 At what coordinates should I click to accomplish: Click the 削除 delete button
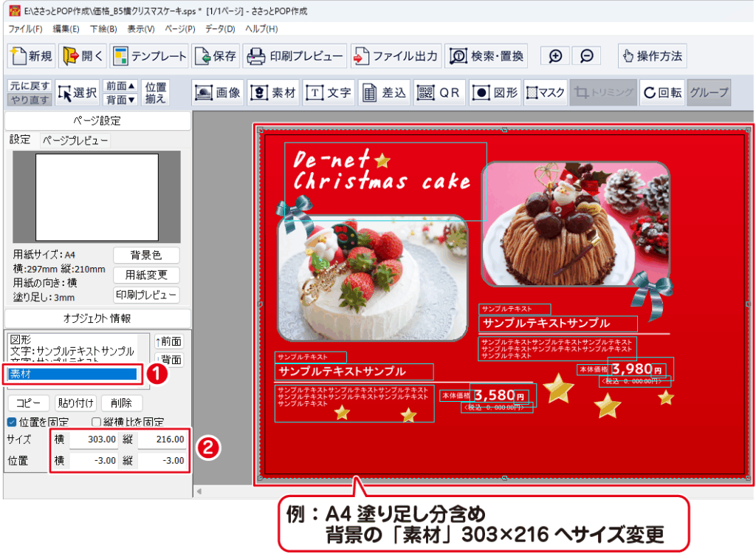click(121, 403)
